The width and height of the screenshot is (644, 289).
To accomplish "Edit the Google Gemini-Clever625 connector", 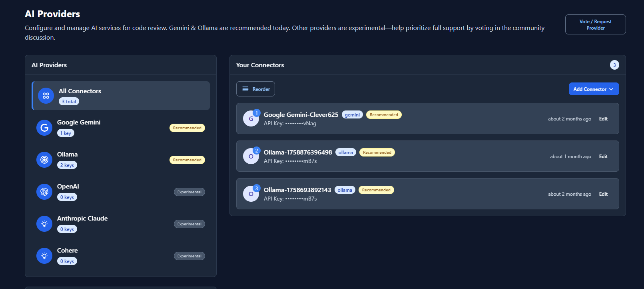I will pos(603,119).
